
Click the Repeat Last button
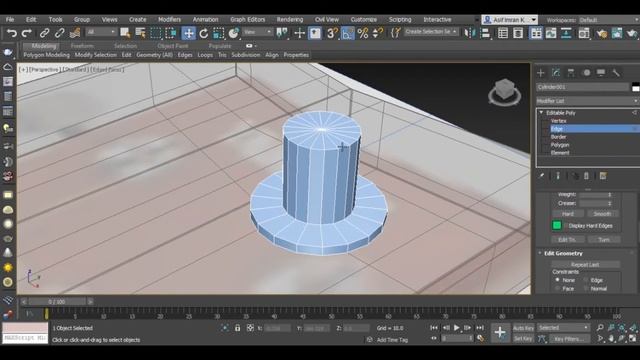[585, 265]
